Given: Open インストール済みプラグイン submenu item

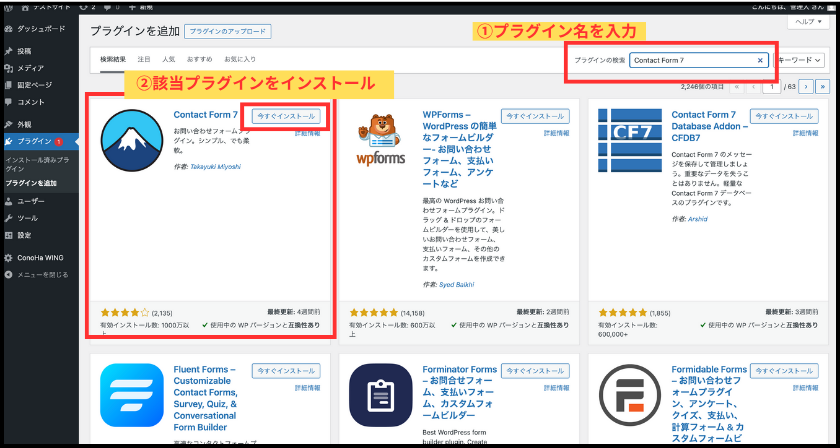Looking at the screenshot, I should pos(36,164).
